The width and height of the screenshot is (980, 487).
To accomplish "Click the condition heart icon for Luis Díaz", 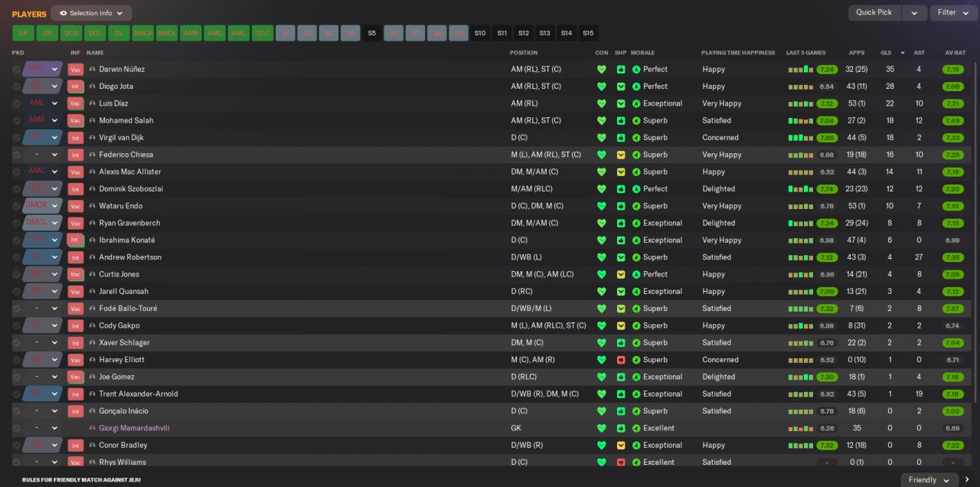I will [602, 103].
